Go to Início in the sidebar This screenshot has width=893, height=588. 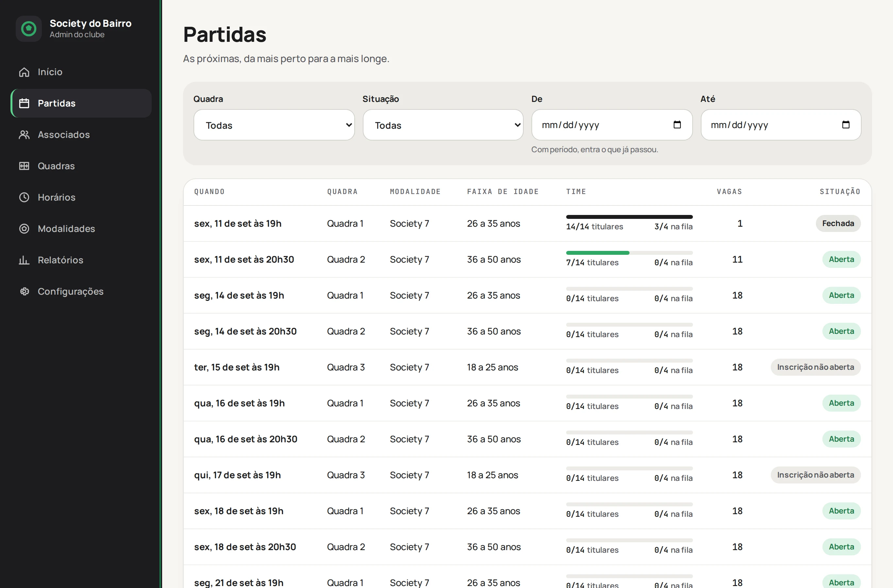81,72
